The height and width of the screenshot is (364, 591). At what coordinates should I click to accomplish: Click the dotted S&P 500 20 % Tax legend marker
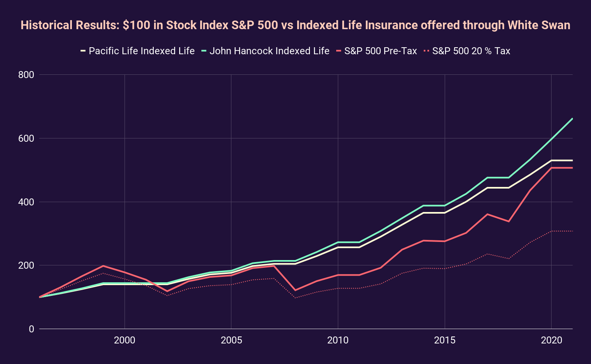tap(427, 51)
